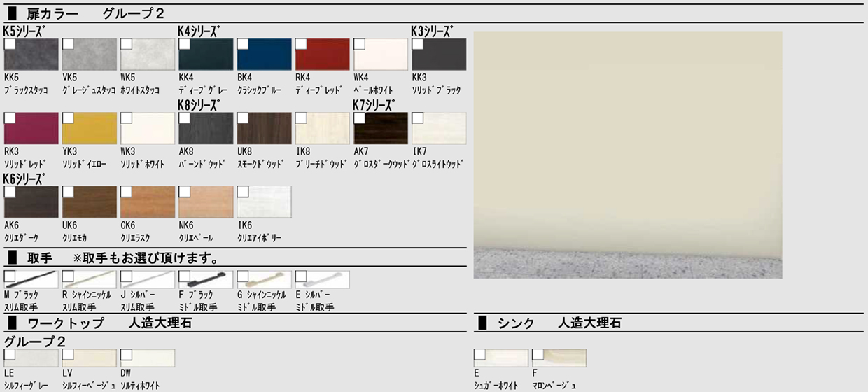Select the R shine nickel slim handle
868x392 pixels.
[89, 280]
